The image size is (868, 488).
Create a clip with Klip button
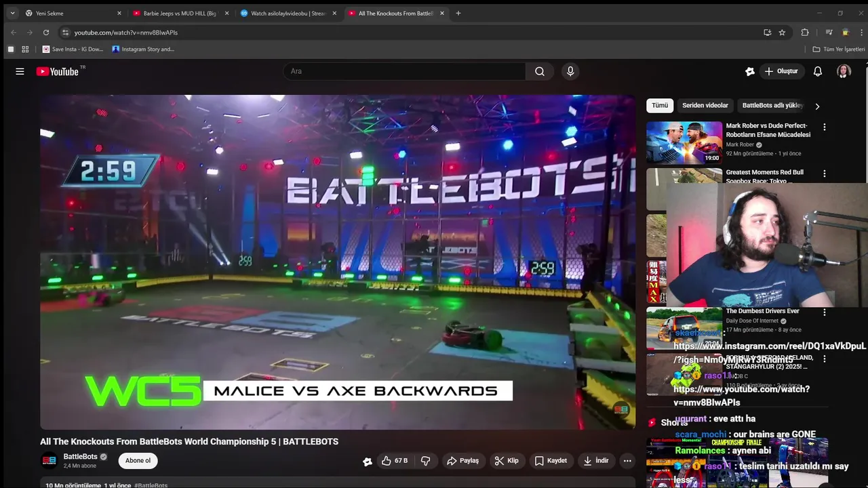[x=507, y=461]
